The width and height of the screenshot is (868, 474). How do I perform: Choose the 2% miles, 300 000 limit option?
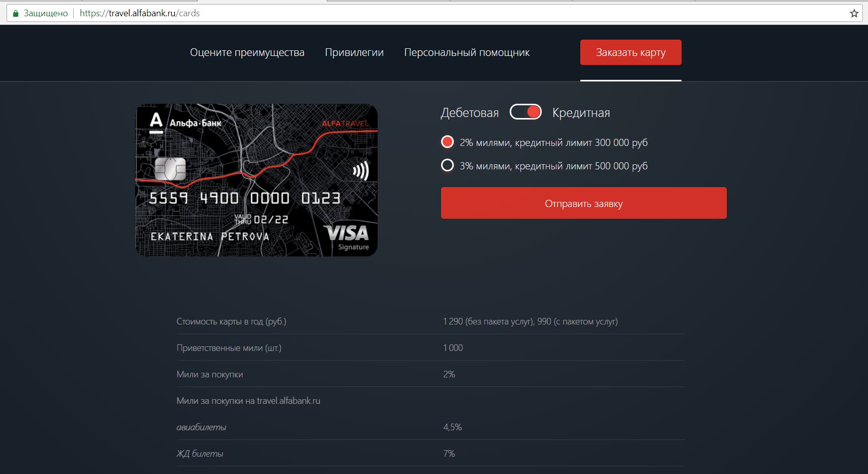[544, 142]
